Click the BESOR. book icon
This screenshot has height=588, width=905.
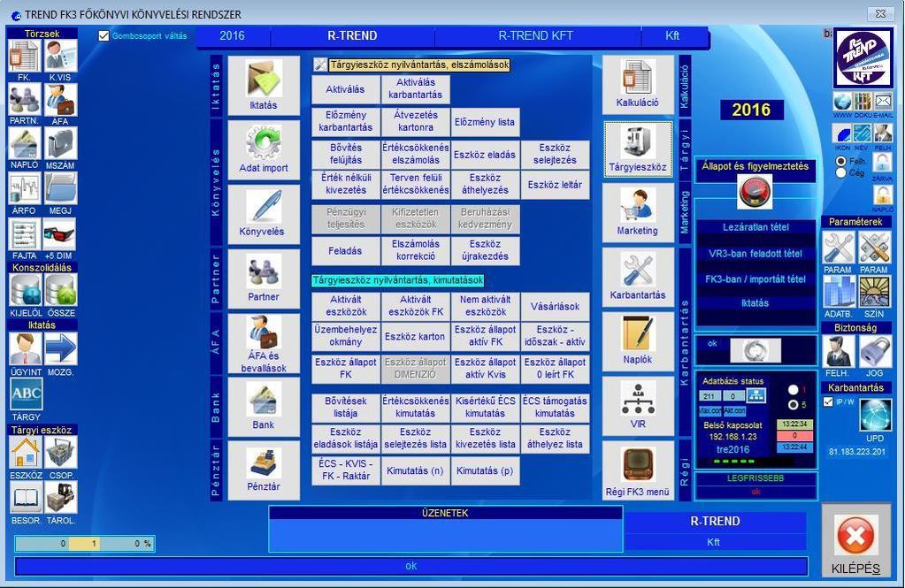(x=26, y=498)
